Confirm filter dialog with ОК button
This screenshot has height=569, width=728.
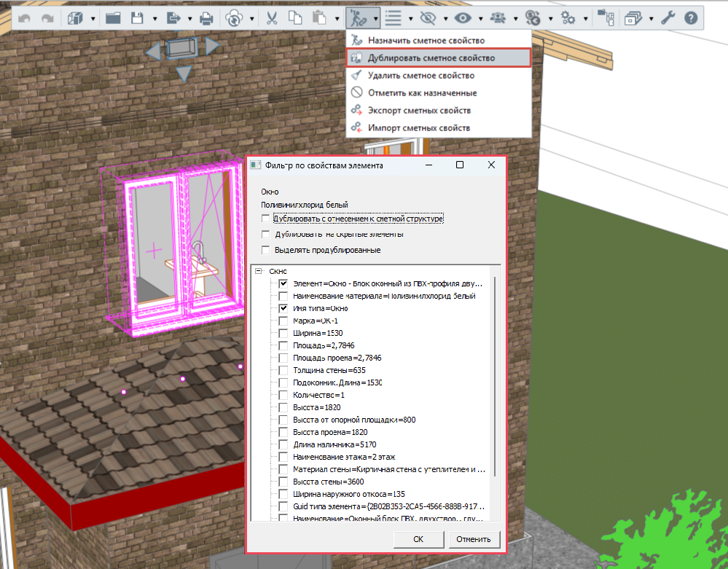click(x=418, y=539)
